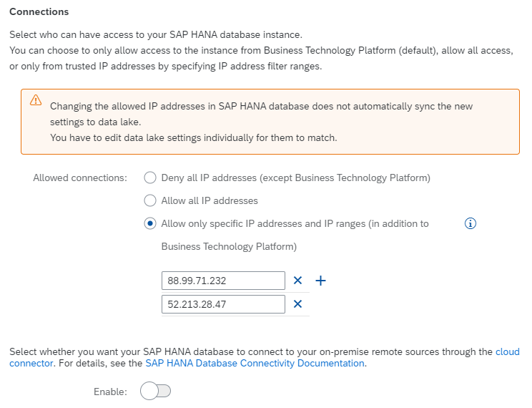The image size is (532, 408).
Task: Click into the 52.213.28.47 input field
Action: click(x=223, y=305)
